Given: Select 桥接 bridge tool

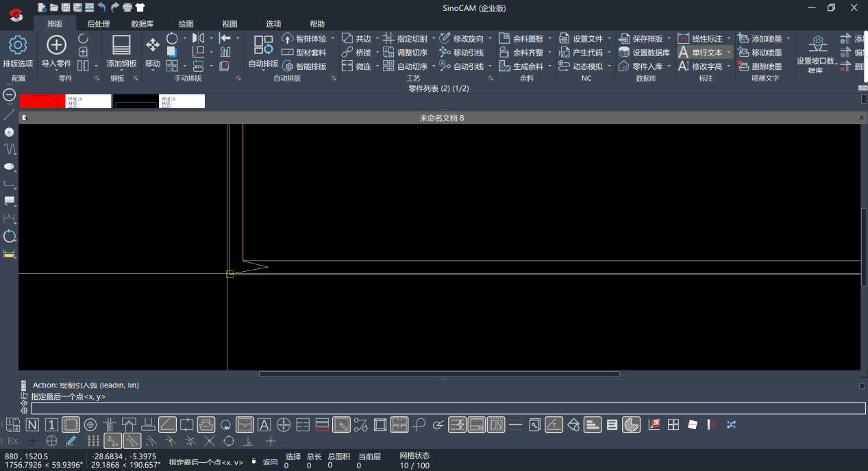Looking at the screenshot, I should point(356,53).
